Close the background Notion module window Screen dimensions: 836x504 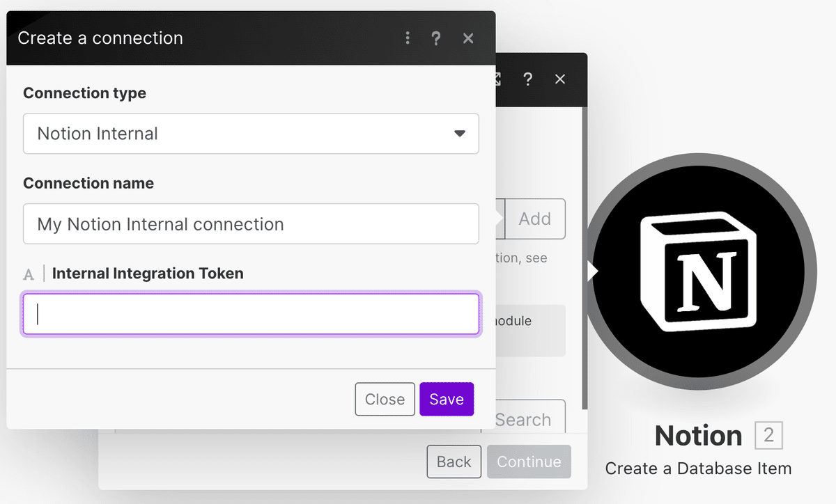coord(560,79)
